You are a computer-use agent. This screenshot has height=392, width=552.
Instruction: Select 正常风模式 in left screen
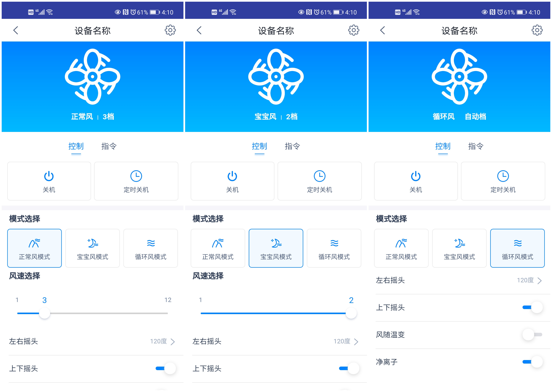[x=34, y=248]
